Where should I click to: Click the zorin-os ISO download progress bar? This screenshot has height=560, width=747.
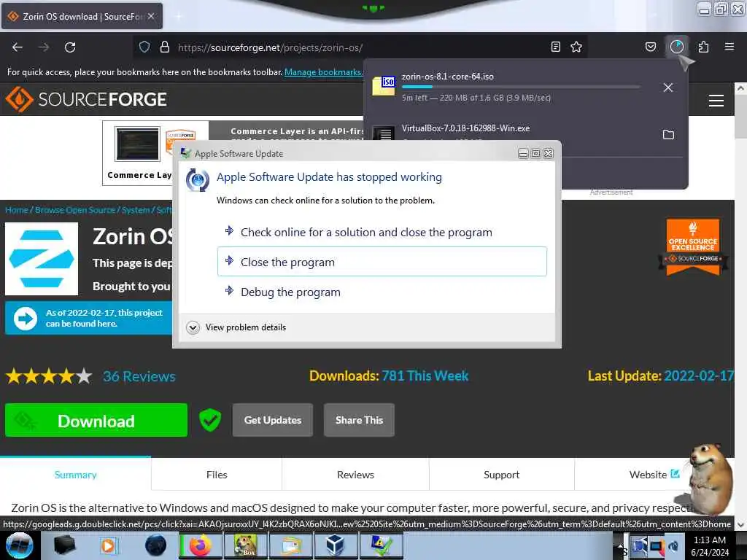[x=521, y=87]
